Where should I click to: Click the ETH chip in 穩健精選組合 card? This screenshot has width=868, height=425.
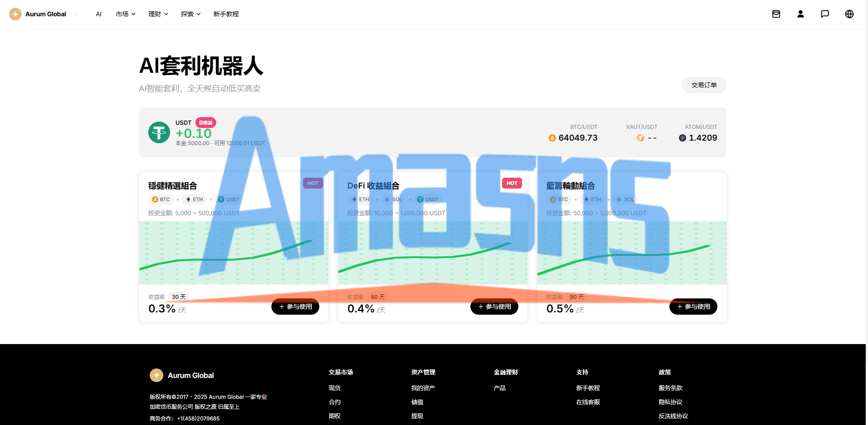[194, 199]
